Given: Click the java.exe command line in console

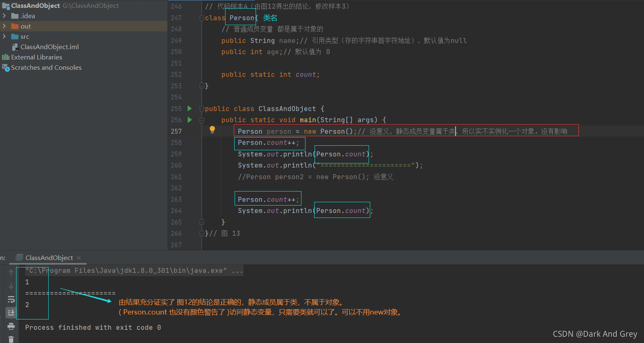Looking at the screenshot, I should click(134, 271).
